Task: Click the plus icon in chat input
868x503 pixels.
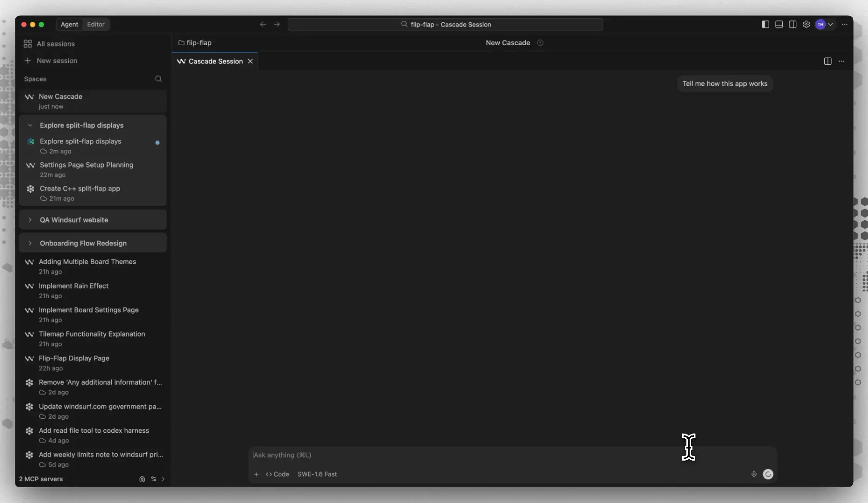Action: (256, 474)
